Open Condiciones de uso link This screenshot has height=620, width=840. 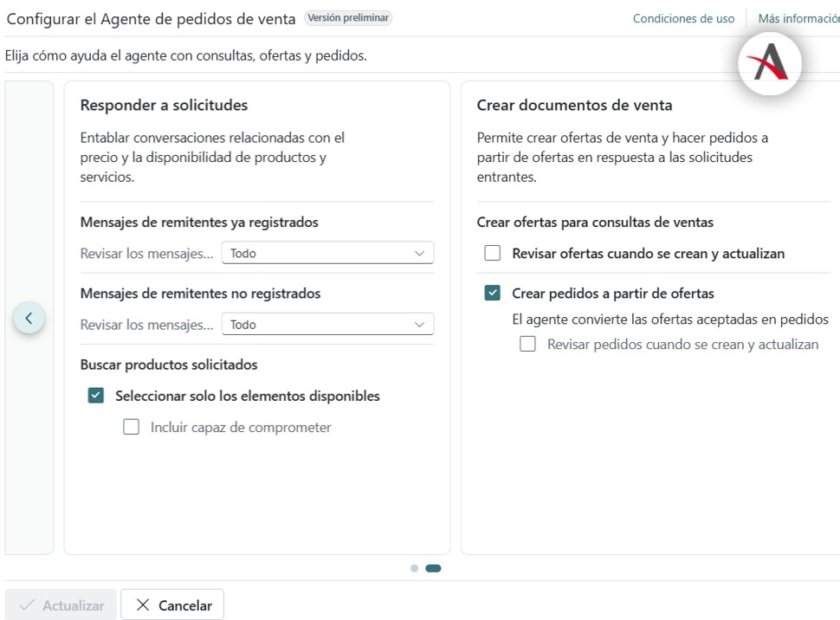point(683,18)
